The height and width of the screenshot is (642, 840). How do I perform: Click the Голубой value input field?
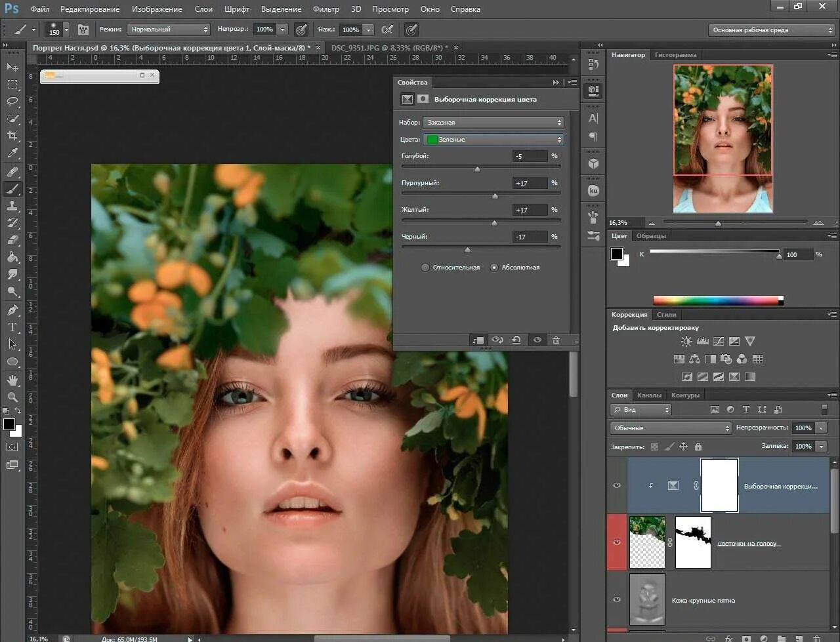click(530, 156)
